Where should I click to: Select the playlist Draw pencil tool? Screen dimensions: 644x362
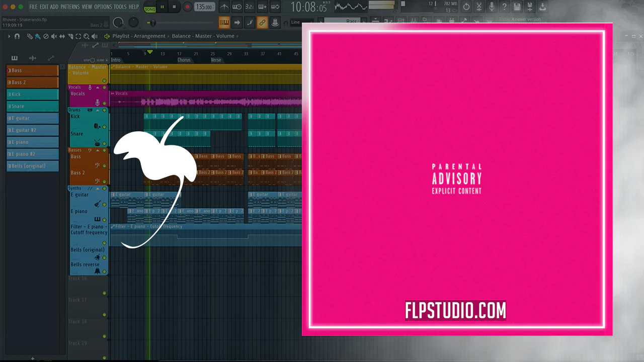[x=30, y=36]
